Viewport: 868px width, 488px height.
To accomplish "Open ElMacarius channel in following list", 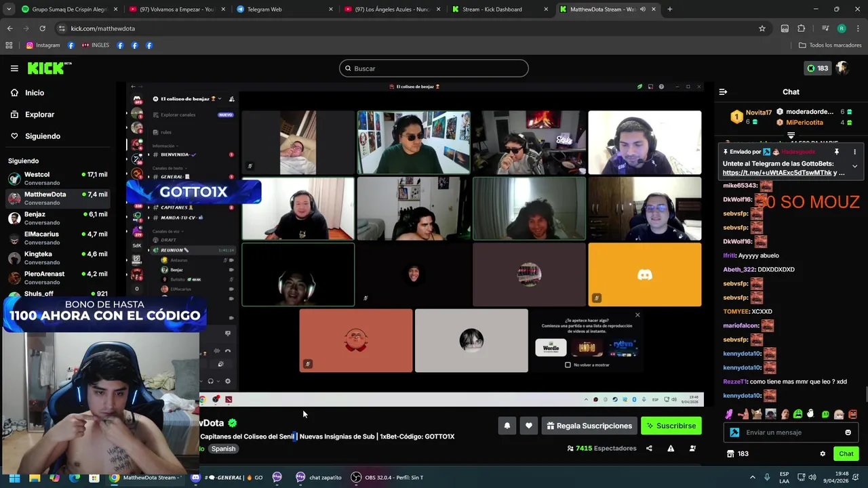I will [x=58, y=238].
